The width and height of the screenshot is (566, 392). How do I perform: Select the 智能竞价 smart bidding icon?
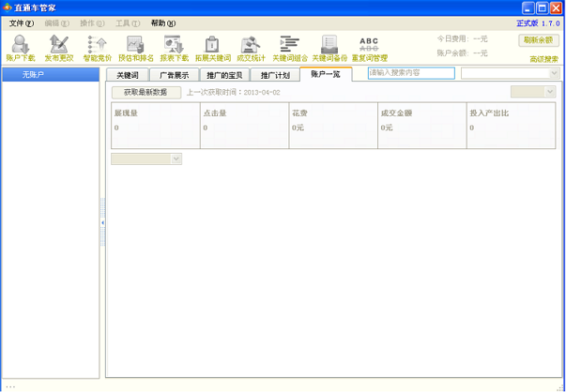tap(98, 48)
